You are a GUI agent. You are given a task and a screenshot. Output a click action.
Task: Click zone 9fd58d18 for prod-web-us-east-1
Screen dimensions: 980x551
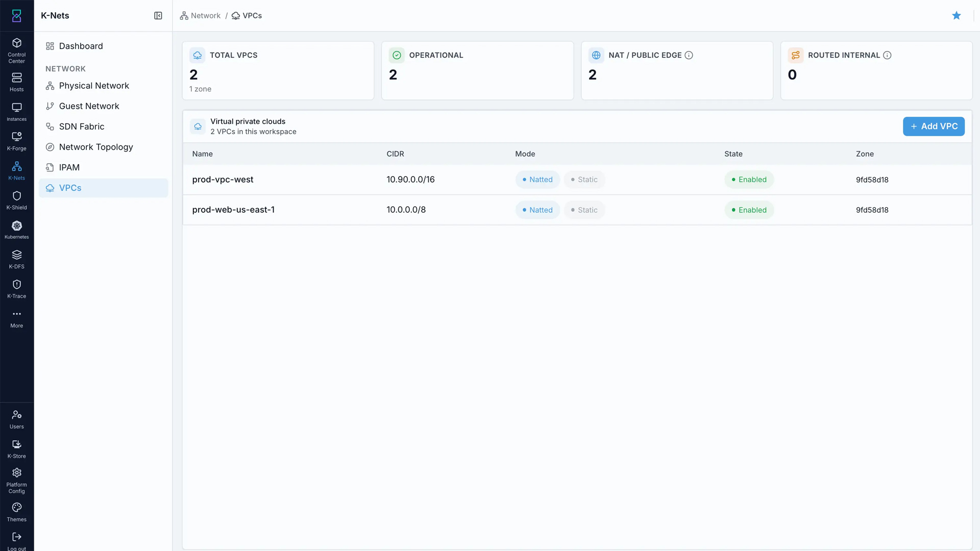872,210
